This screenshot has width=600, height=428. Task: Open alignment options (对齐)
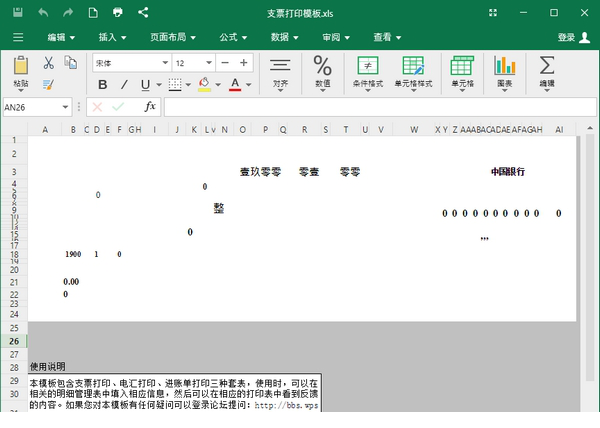pos(280,73)
